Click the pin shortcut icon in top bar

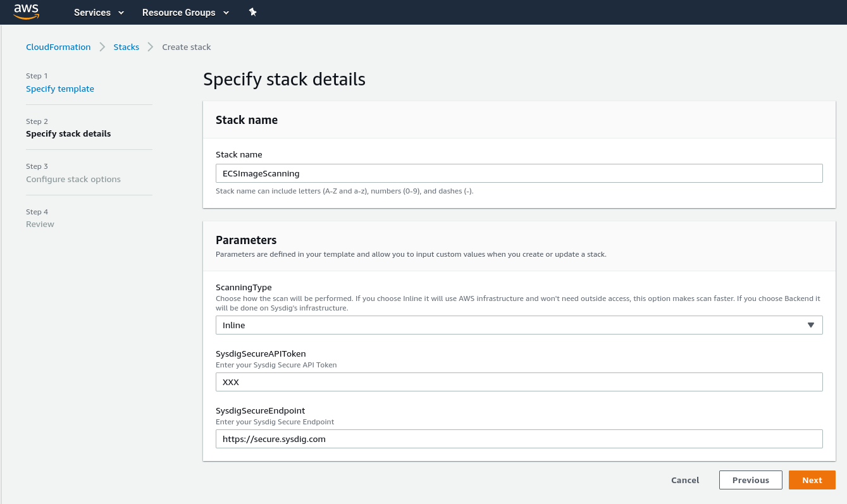[x=252, y=12]
